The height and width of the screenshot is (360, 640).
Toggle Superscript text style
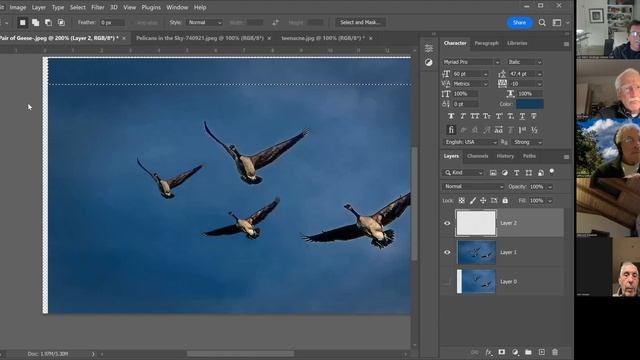tap(499, 116)
